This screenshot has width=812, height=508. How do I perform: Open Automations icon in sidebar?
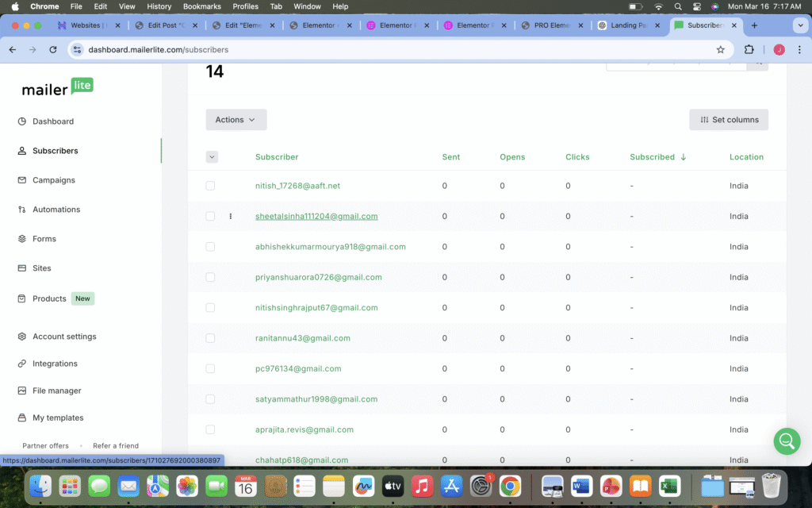[x=22, y=210]
